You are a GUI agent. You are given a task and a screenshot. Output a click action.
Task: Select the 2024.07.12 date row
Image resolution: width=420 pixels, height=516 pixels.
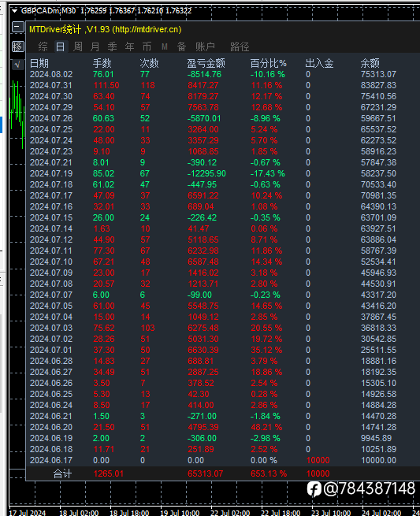pyautogui.click(x=51, y=240)
